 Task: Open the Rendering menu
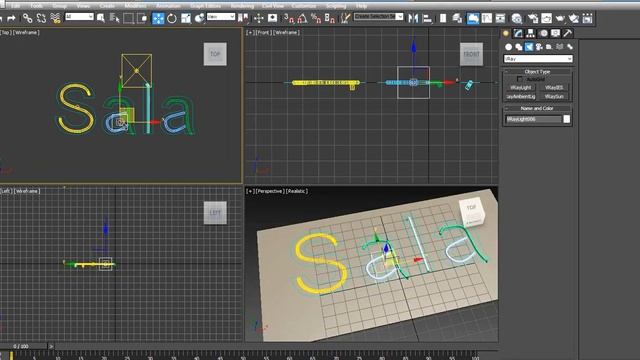click(242, 6)
